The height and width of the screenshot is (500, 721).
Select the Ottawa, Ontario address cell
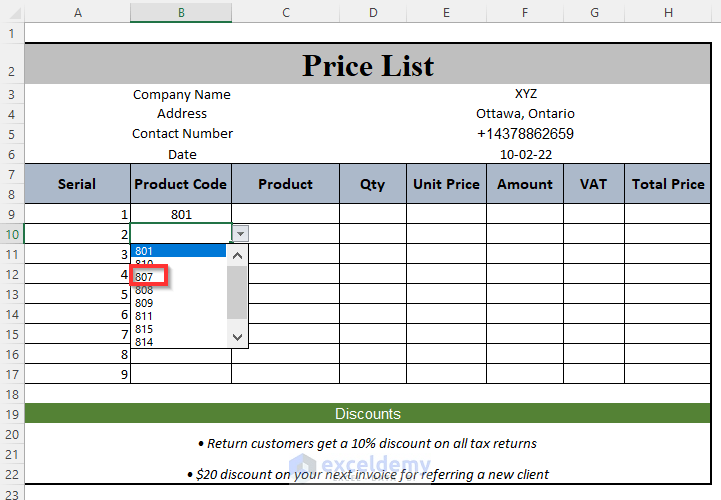click(525, 114)
